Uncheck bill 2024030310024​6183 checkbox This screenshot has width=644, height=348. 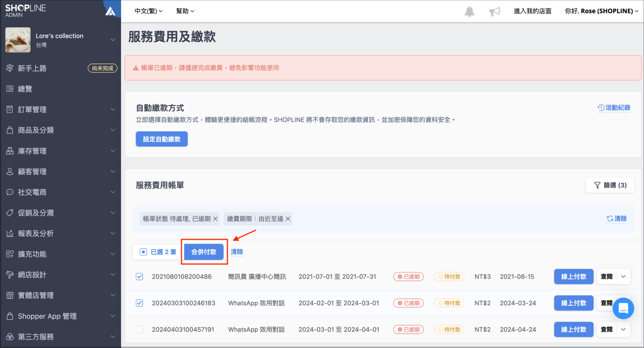coord(139,303)
